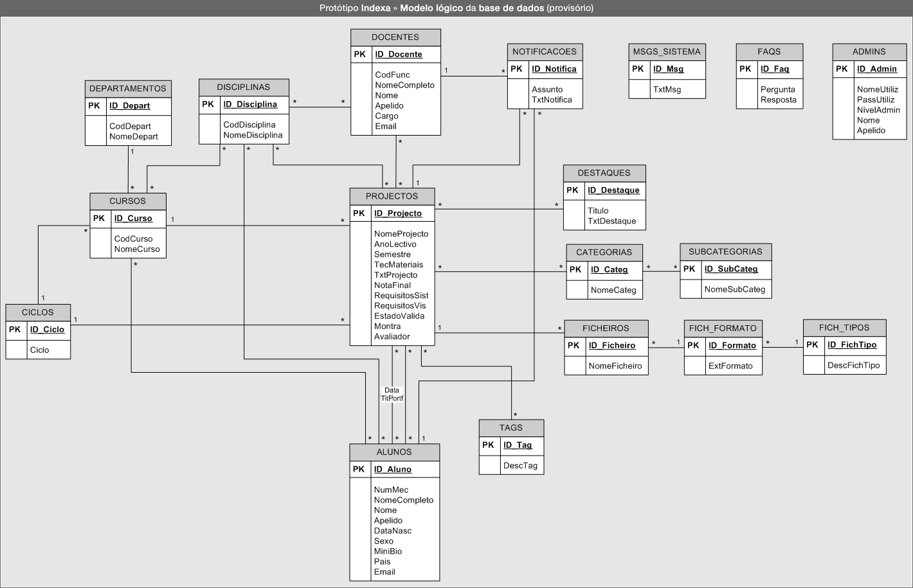Select the NOTIFICACOES table header
913x588 pixels.
pos(544,52)
